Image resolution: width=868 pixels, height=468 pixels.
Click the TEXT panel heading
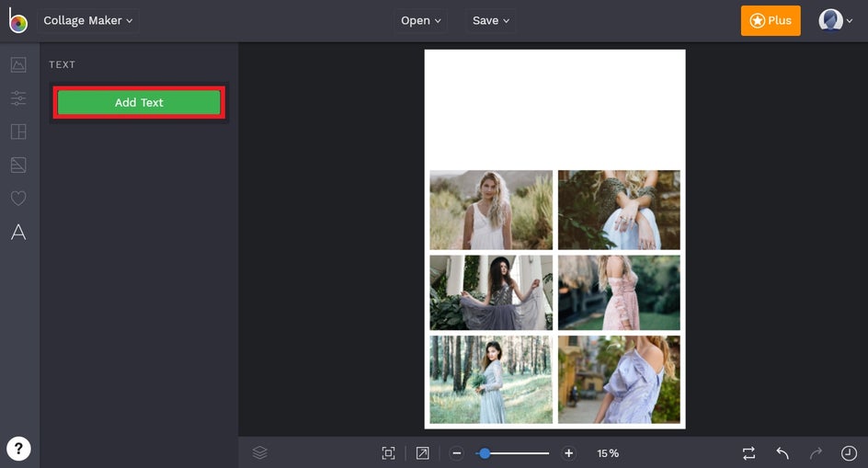click(x=62, y=64)
